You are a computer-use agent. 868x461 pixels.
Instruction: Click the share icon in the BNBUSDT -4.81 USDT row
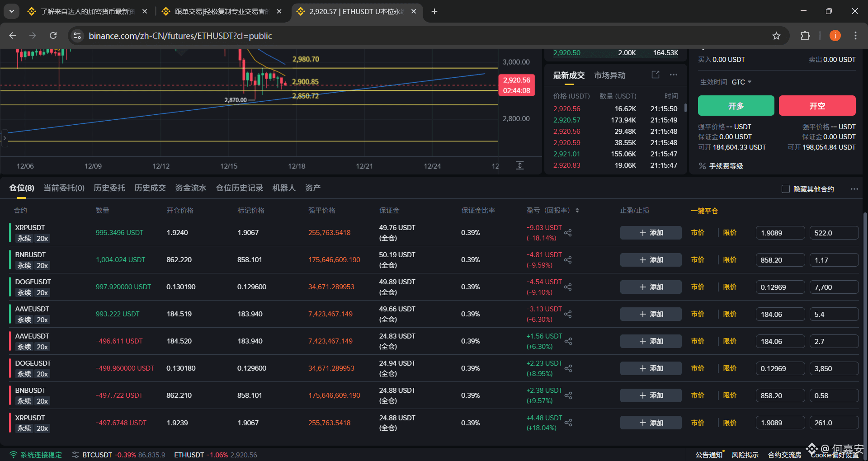(x=568, y=260)
